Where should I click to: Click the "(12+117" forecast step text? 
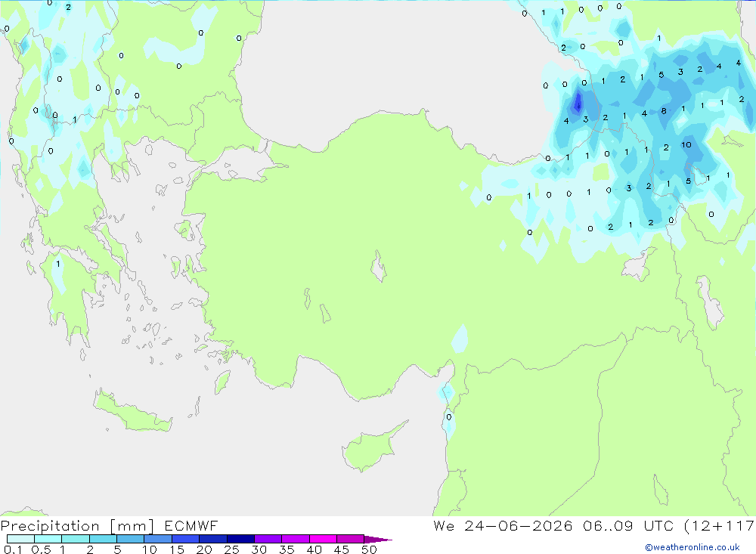[720, 525]
